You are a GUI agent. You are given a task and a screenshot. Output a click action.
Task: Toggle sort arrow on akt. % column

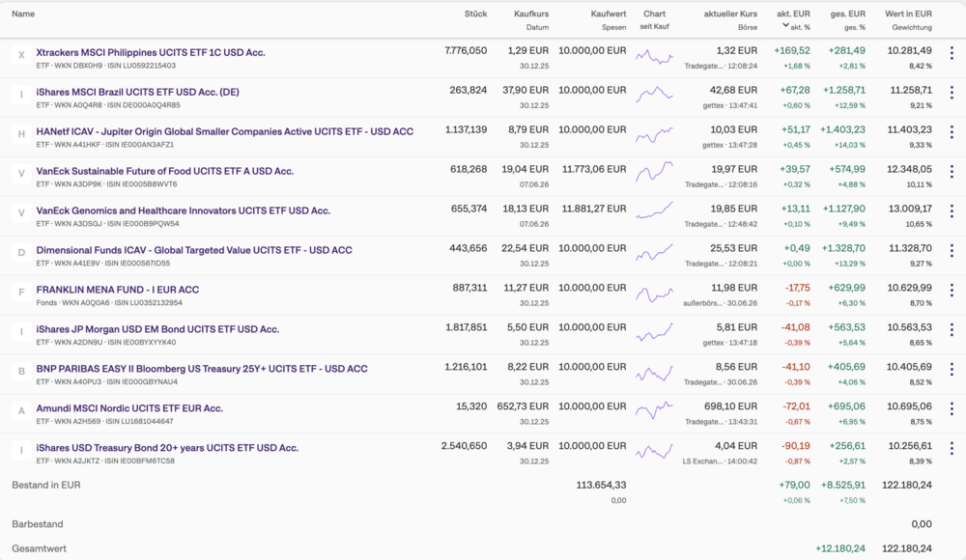coord(785,26)
